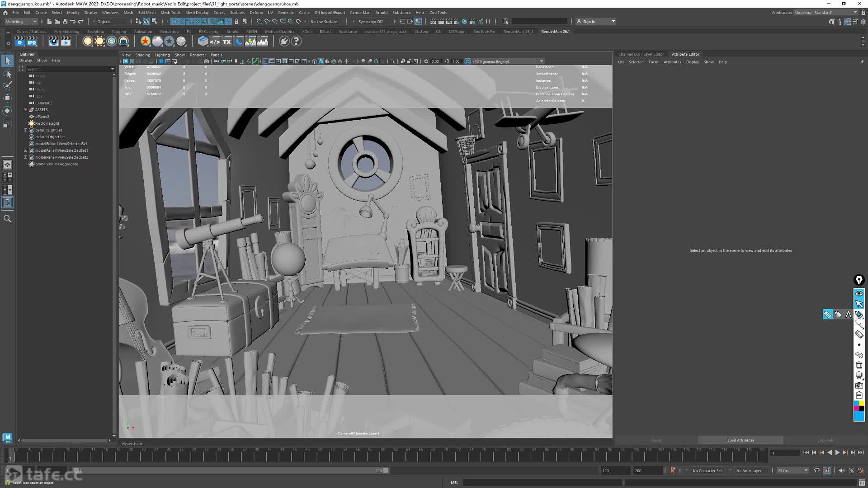868x488 pixels.
Task: Start RenderMan IPR render icon
Action: pos(32,42)
